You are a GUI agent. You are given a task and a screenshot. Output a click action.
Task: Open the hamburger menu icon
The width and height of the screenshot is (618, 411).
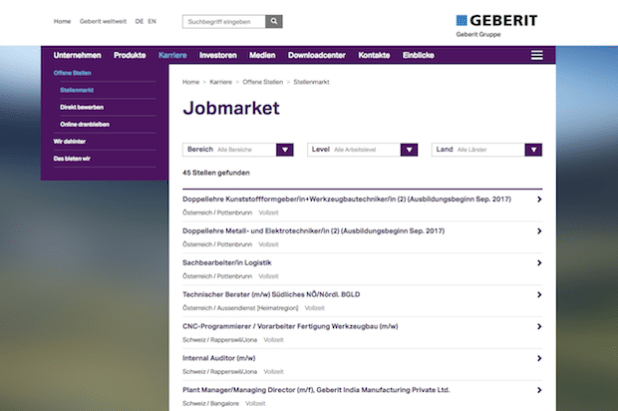pyautogui.click(x=537, y=55)
